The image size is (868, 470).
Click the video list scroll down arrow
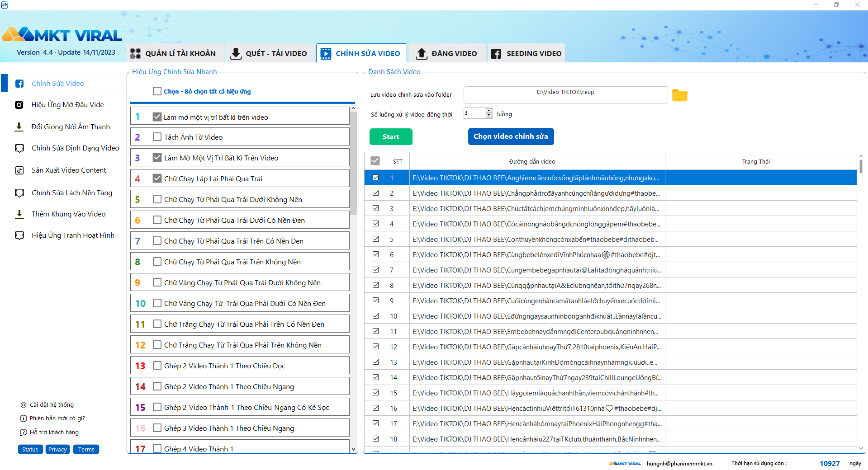861,448
